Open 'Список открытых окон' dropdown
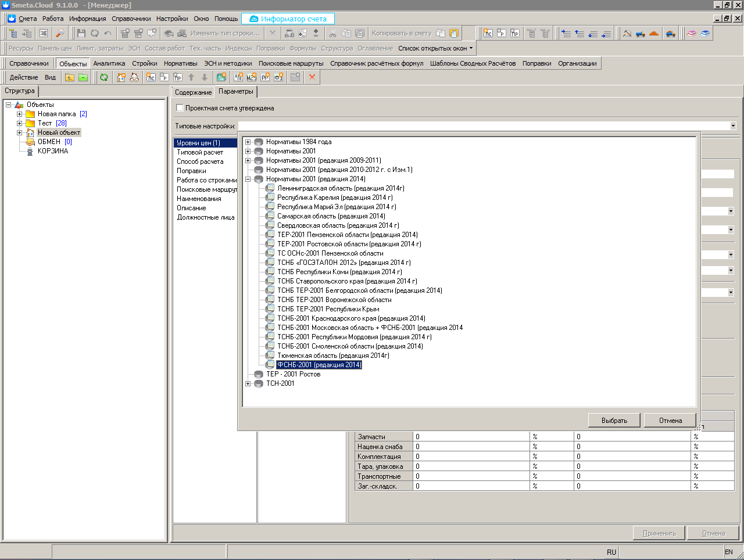Viewport: 744px width, 560px height. [435, 48]
